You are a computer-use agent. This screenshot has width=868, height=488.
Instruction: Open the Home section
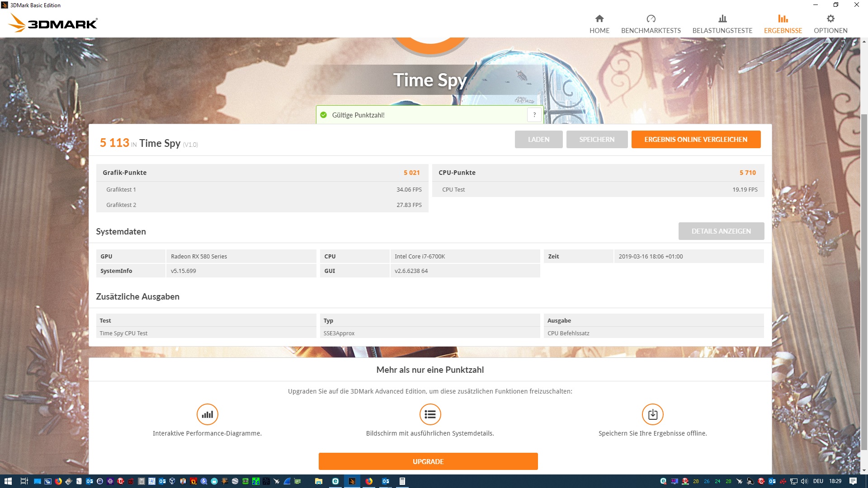(x=599, y=23)
